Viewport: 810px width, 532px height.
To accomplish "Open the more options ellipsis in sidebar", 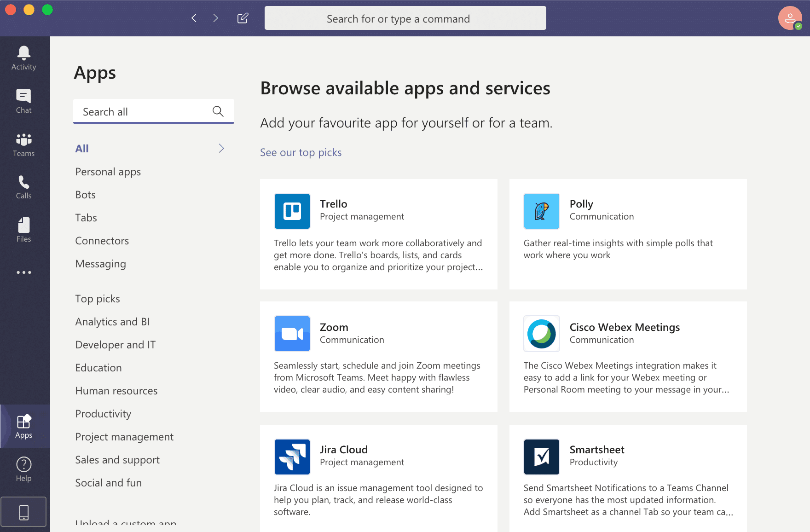I will click(23, 272).
